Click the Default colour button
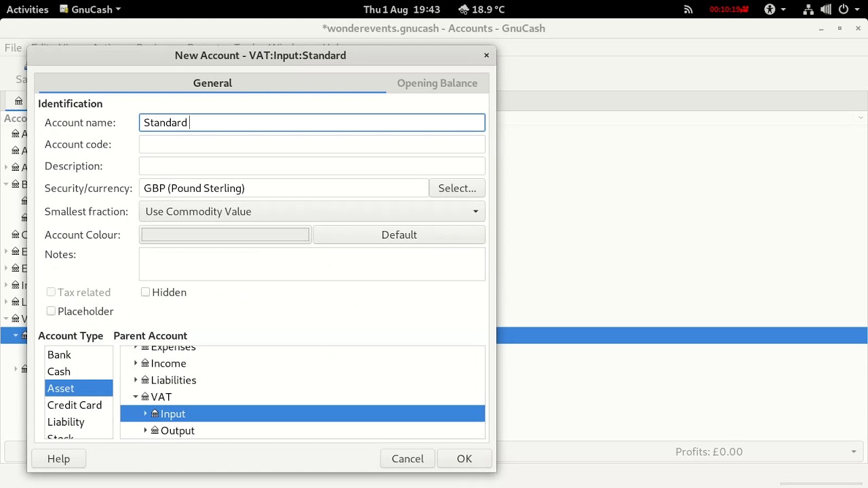868x488 pixels. coord(399,235)
